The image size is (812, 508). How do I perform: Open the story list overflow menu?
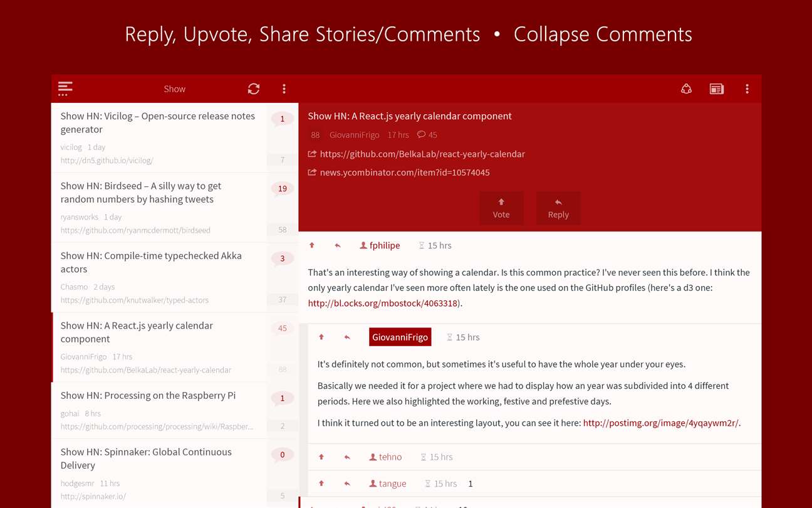(284, 88)
